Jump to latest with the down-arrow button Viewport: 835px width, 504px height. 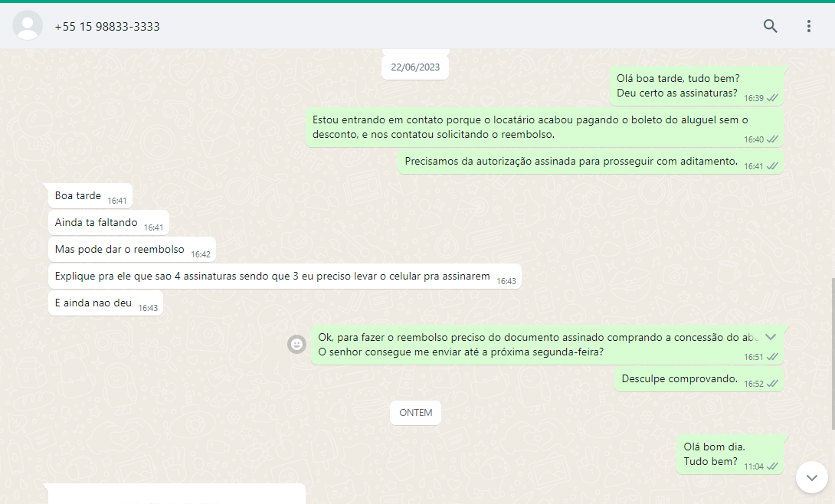pos(811,477)
